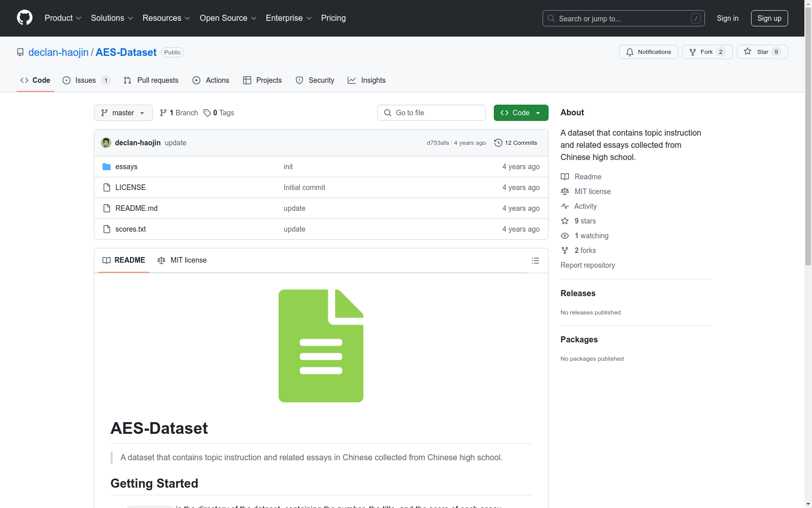
Task: Open the 0 Tags link
Action: (219, 113)
